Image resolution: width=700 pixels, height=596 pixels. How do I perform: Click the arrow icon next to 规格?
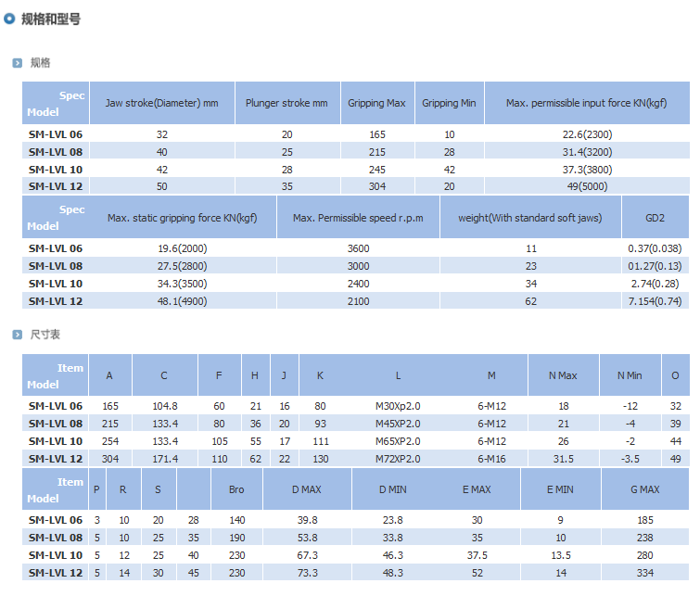[x=18, y=63]
